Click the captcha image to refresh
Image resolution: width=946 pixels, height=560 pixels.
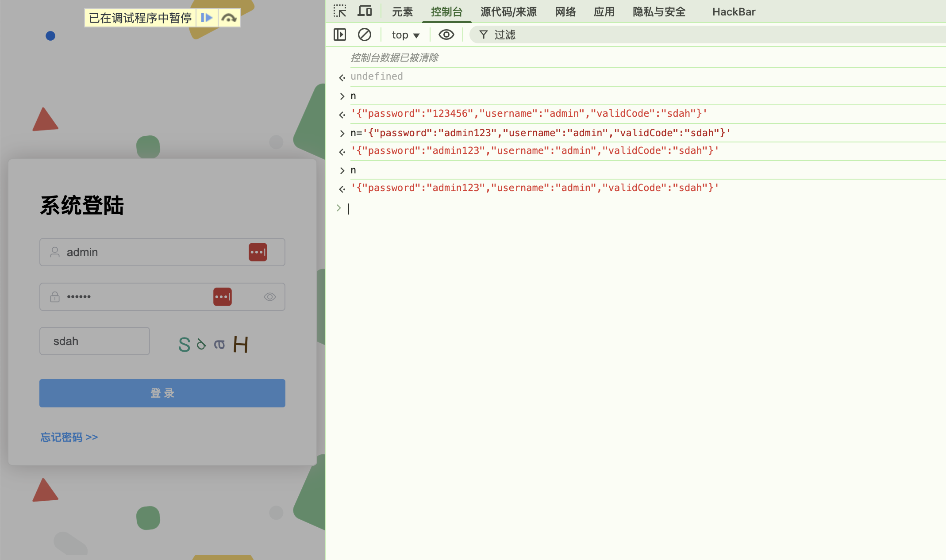pos(213,344)
